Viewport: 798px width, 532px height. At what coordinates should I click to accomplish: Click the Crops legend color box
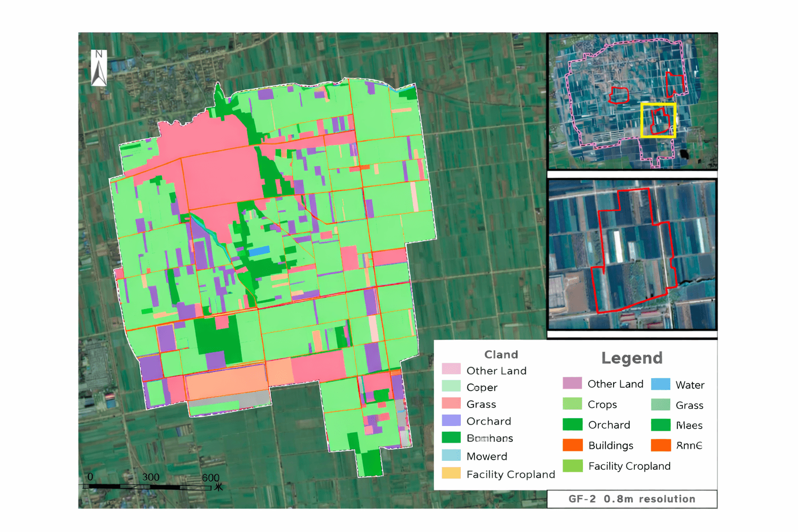pyautogui.click(x=573, y=404)
